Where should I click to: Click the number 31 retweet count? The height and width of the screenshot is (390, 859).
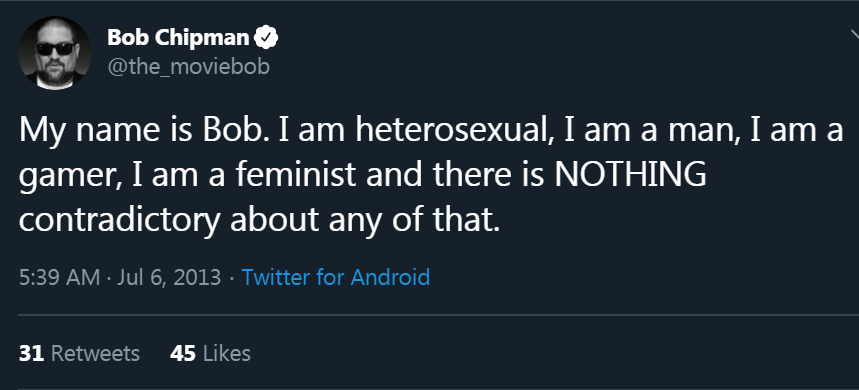(x=31, y=353)
